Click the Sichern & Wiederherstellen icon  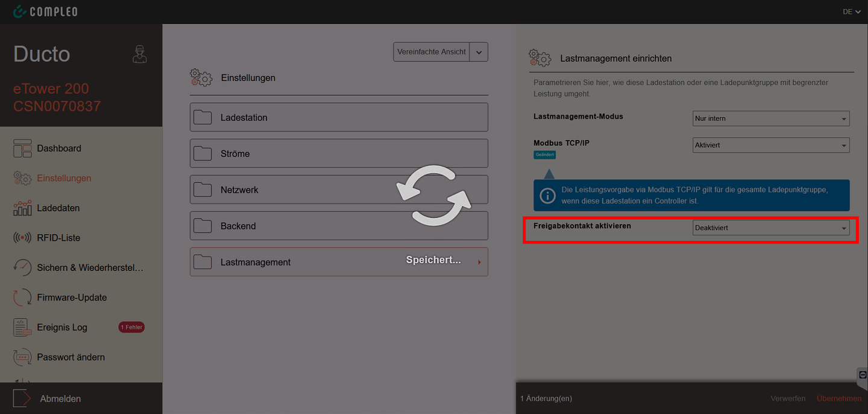pos(22,267)
